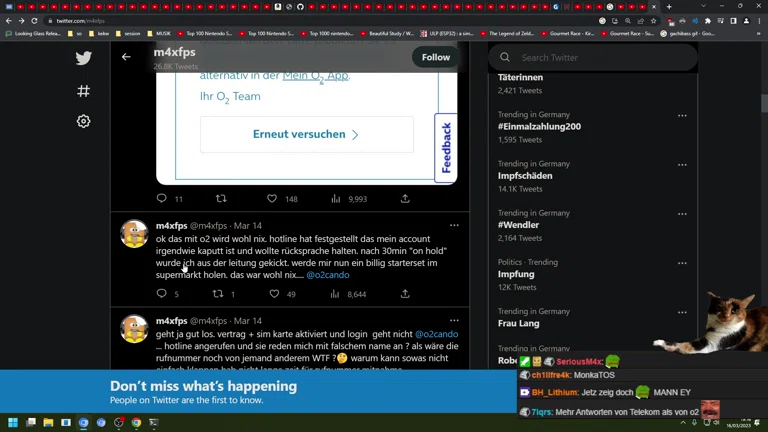
Task: Retweet the o2 hotline tweet with 1 retweet
Action: [x=218, y=293]
